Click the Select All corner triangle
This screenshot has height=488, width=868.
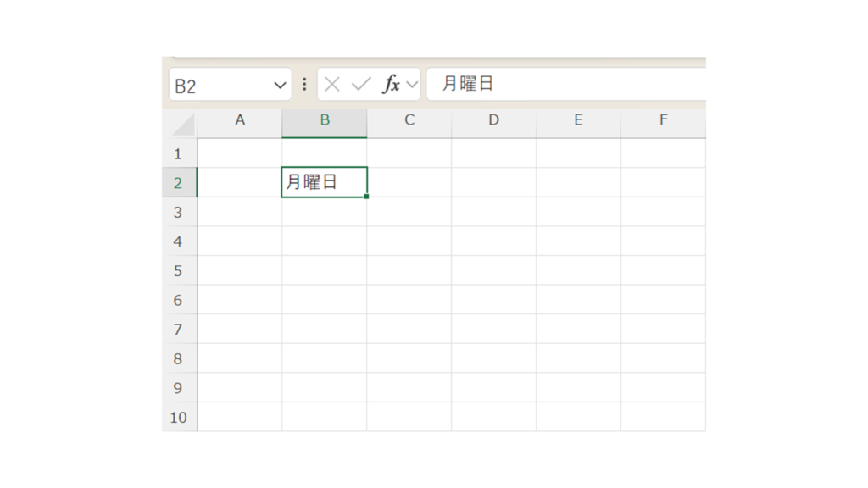tap(183, 125)
